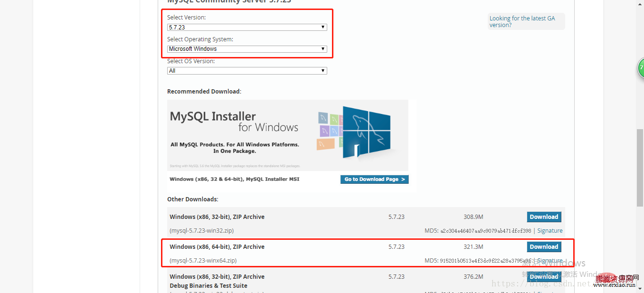This screenshot has width=644, height=293.
Task: Click the 5.7.23 version in the 64-bit ZIP row
Action: (x=397, y=247)
